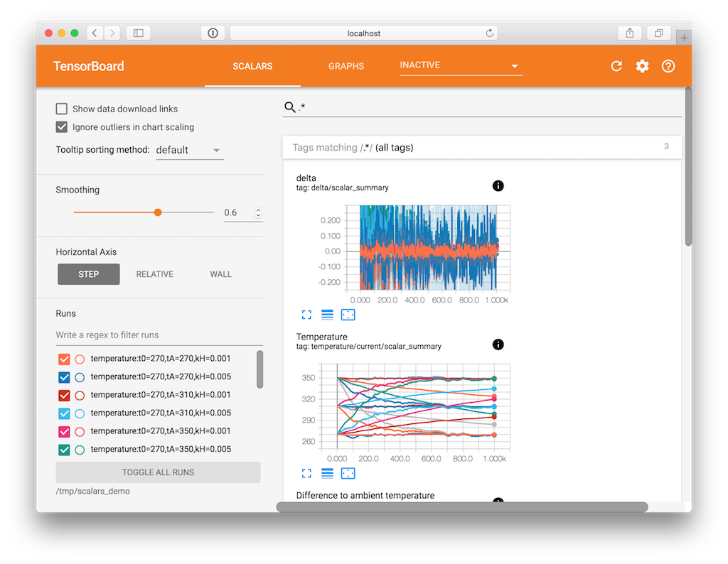This screenshot has height=564, width=728.
Task: Uncheck the t0=270,tA=310,kH=0.001 run checkbox
Action: coord(64,395)
